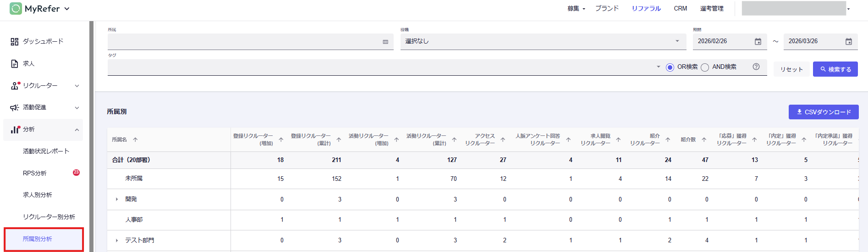Go to 選考管理 in top navigation
Viewport: 868px width, 252px height.
[x=712, y=9]
